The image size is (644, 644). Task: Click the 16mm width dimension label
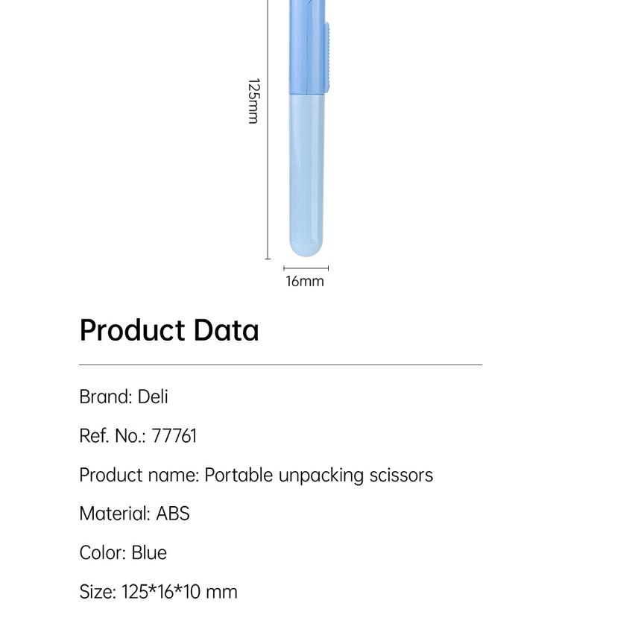305,281
